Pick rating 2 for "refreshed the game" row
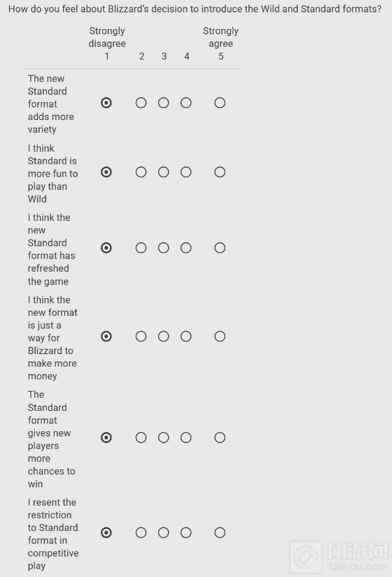Screen dimensions: 392x577 pos(141,248)
